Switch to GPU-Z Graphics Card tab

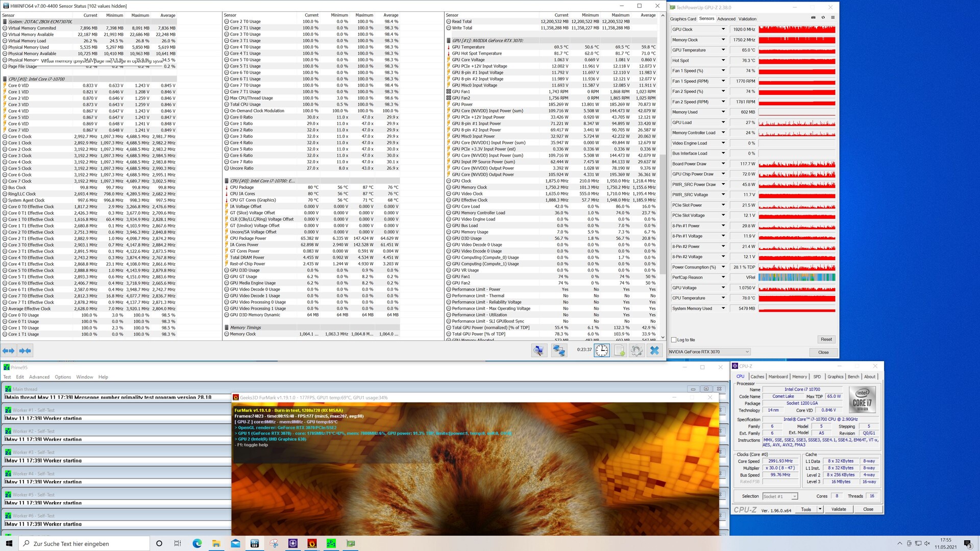pyautogui.click(x=683, y=19)
